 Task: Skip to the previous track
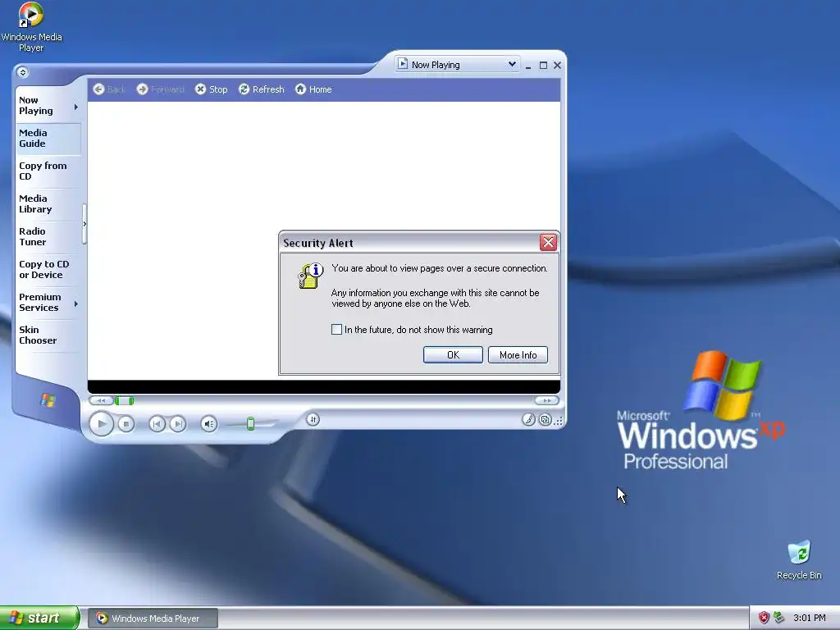pyautogui.click(x=157, y=424)
